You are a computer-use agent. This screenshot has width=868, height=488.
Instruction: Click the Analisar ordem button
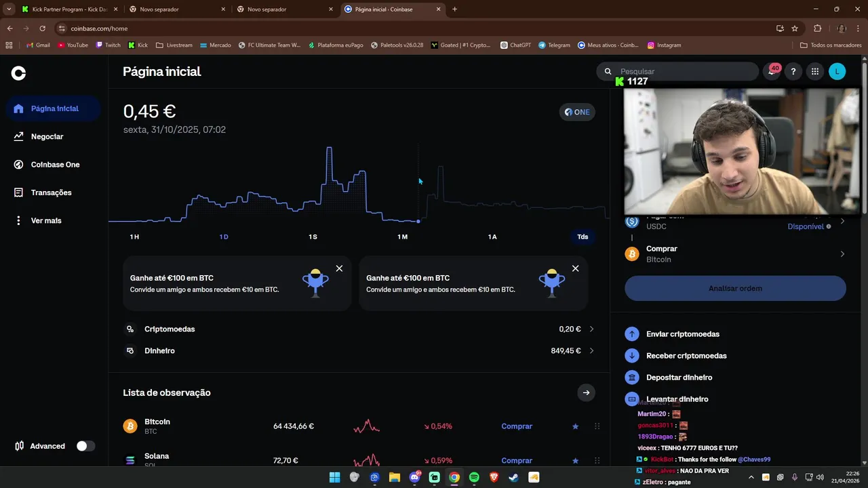tap(735, 288)
